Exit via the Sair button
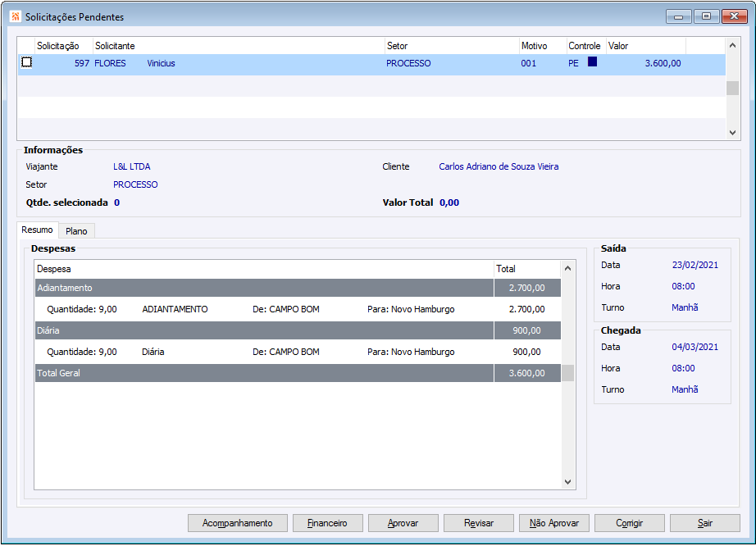756x546 pixels. click(x=705, y=523)
